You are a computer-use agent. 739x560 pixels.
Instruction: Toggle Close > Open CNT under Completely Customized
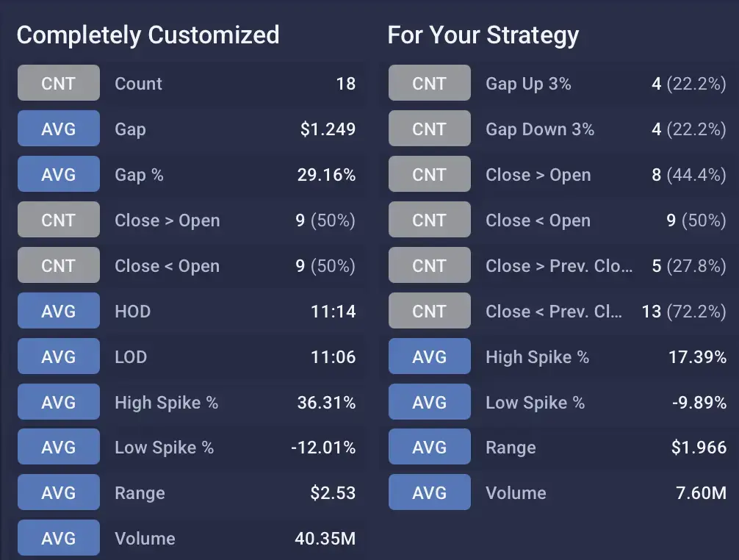point(58,220)
